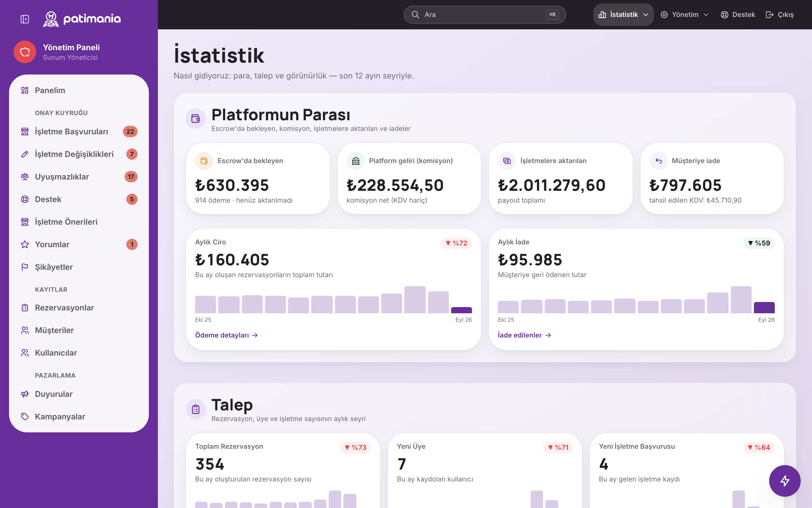Click the scales icon beside Uyuşmazlıklar
The width and height of the screenshot is (812, 508).
(25, 177)
